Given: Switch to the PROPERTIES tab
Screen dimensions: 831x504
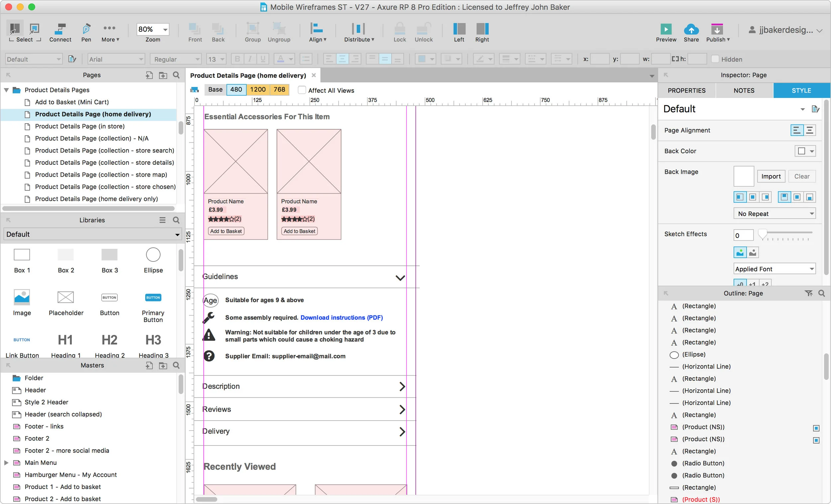Looking at the screenshot, I should pyautogui.click(x=687, y=90).
